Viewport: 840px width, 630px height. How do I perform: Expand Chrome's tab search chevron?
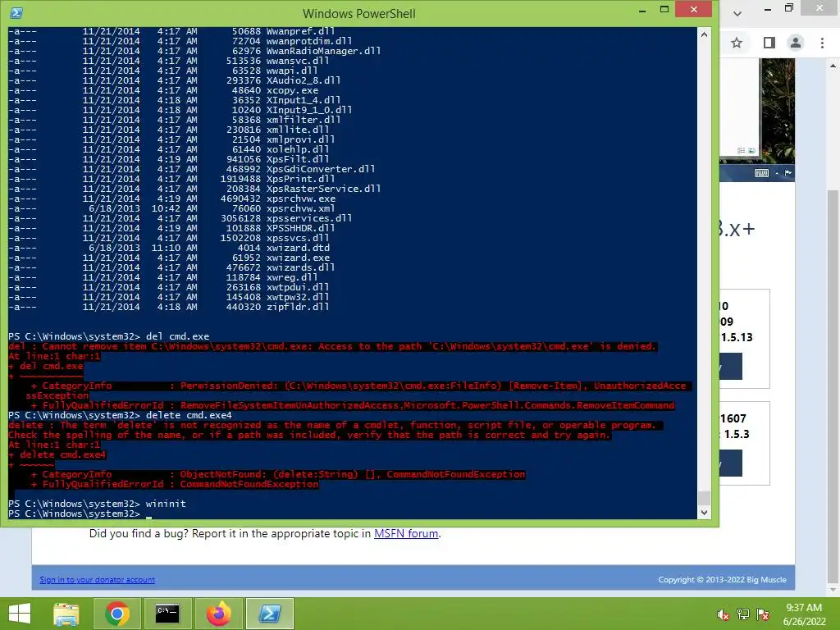pos(737,13)
